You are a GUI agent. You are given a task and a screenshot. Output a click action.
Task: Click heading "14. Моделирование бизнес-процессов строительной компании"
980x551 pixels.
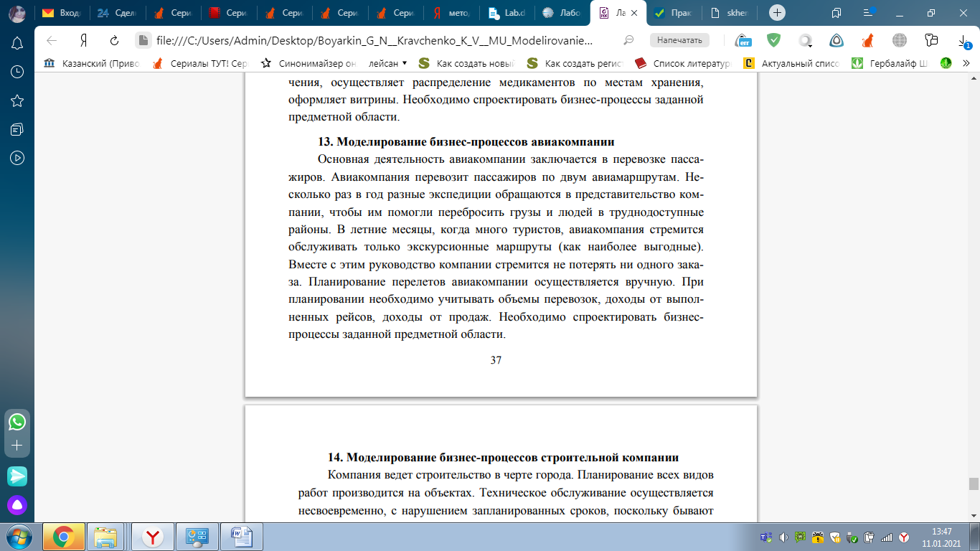click(x=503, y=457)
